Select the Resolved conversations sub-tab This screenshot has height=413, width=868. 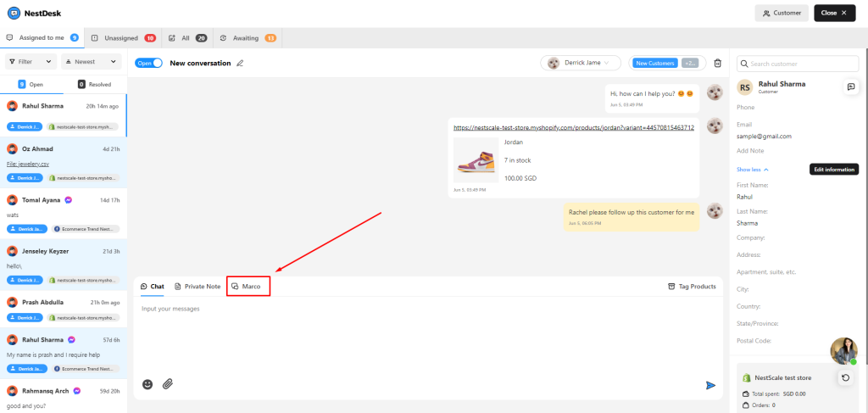[95, 85]
